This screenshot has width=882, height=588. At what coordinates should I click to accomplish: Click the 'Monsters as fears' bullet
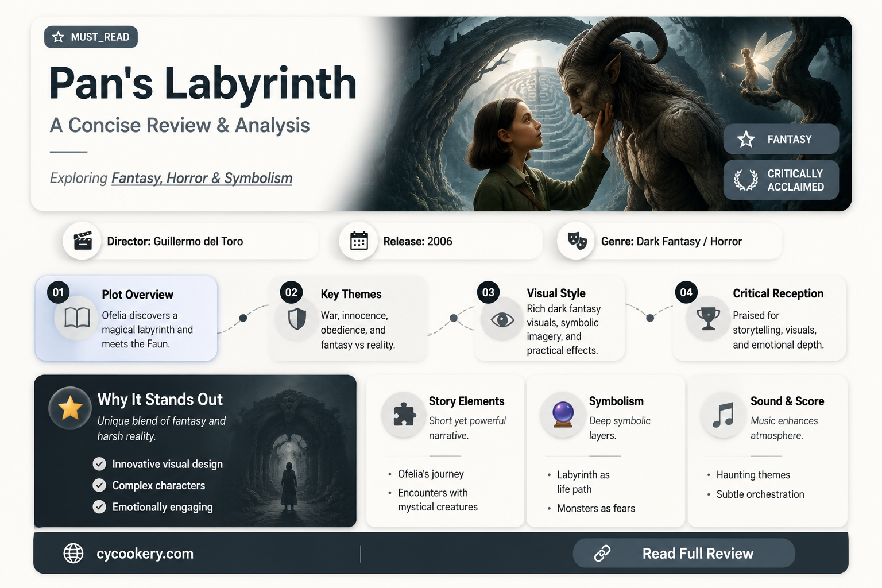pos(596,508)
